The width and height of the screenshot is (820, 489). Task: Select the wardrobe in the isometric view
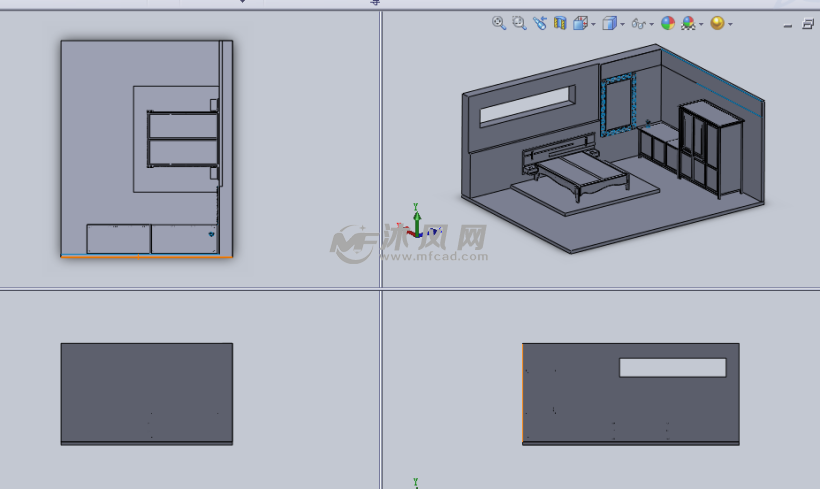[x=710, y=150]
